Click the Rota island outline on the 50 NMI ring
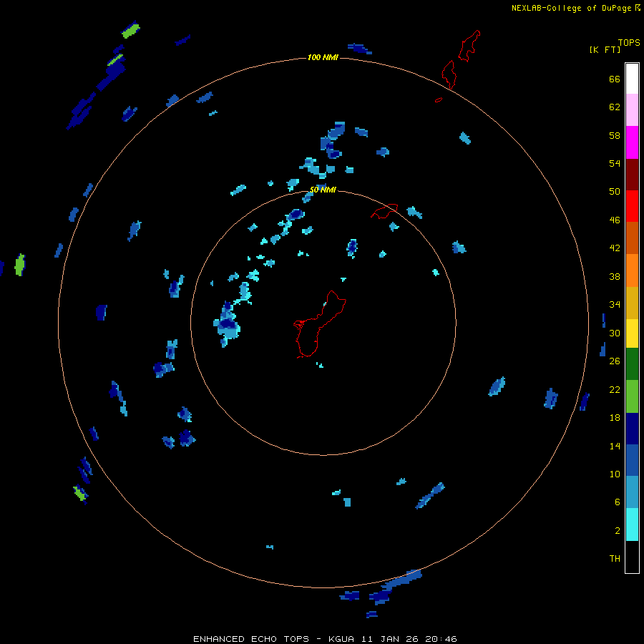This screenshot has width=644, height=644. [384, 211]
